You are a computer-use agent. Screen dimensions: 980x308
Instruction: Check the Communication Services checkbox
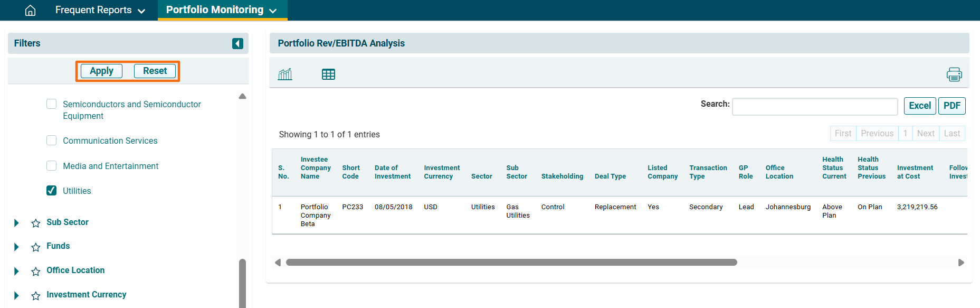(x=52, y=141)
